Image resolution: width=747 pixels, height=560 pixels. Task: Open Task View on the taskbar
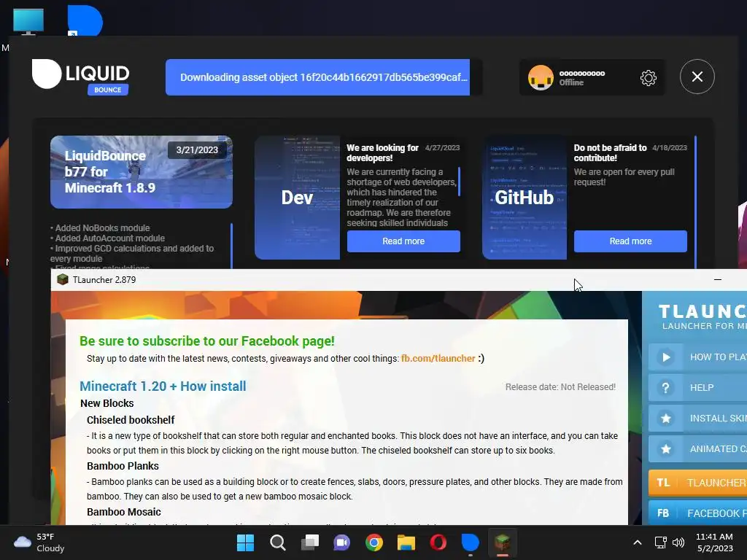tap(309, 542)
